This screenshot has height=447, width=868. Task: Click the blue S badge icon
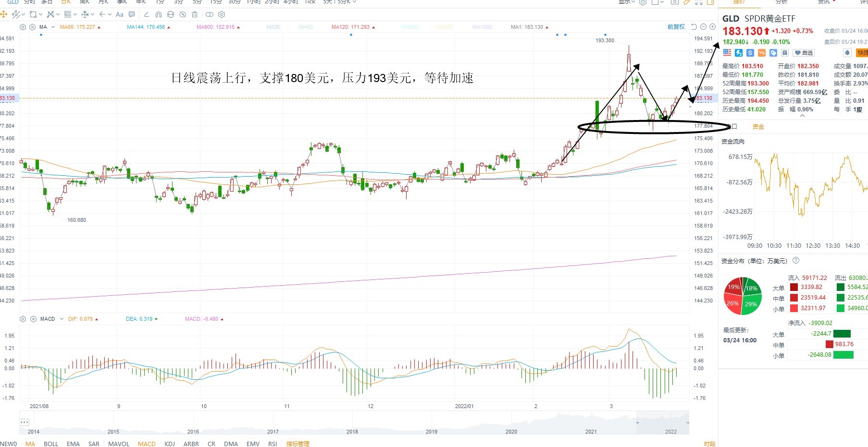[x=750, y=53]
